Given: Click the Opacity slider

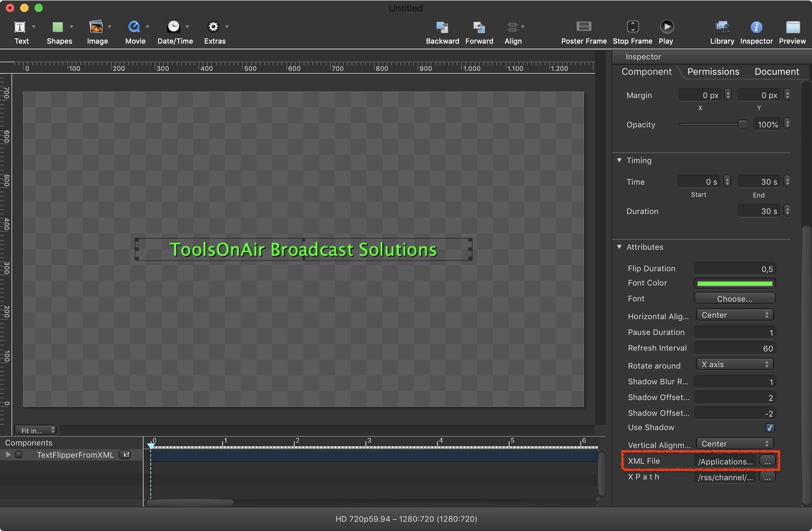Looking at the screenshot, I should pyautogui.click(x=712, y=125).
